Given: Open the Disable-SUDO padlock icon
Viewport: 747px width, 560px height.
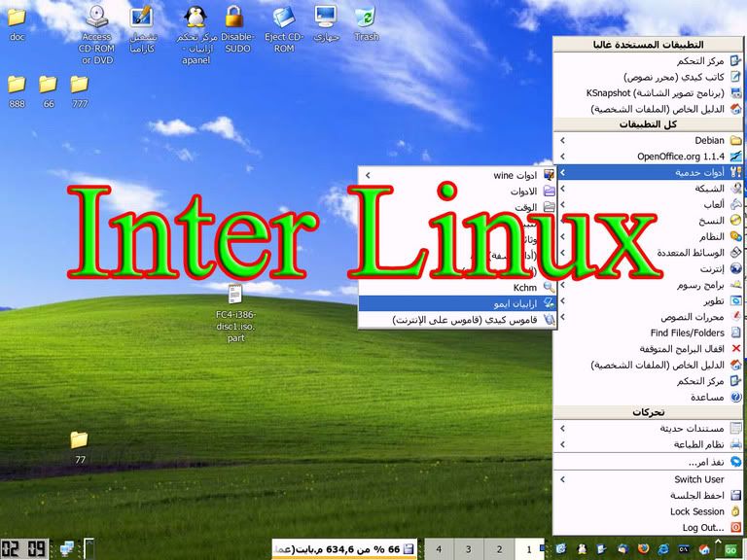Looking at the screenshot, I should tap(235, 28).
